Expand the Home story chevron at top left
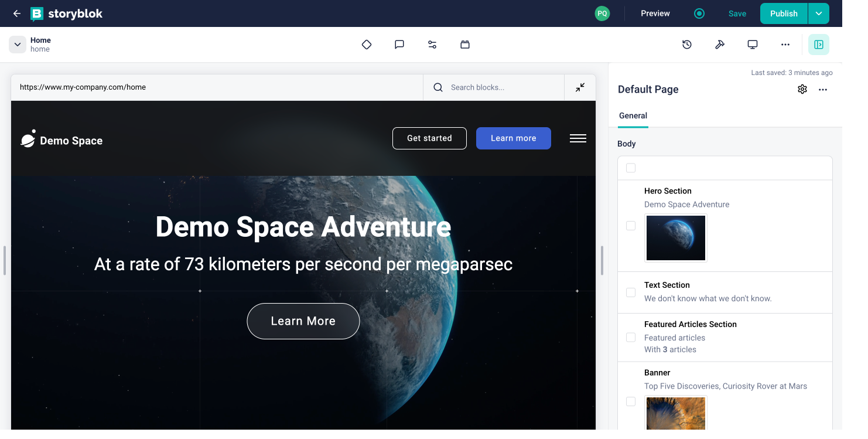This screenshot has width=868, height=439. click(17, 44)
